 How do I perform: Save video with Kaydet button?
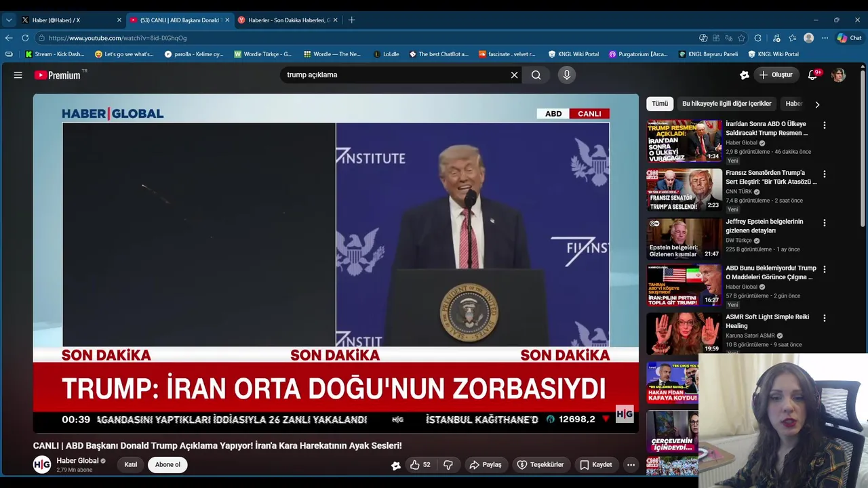(x=596, y=465)
